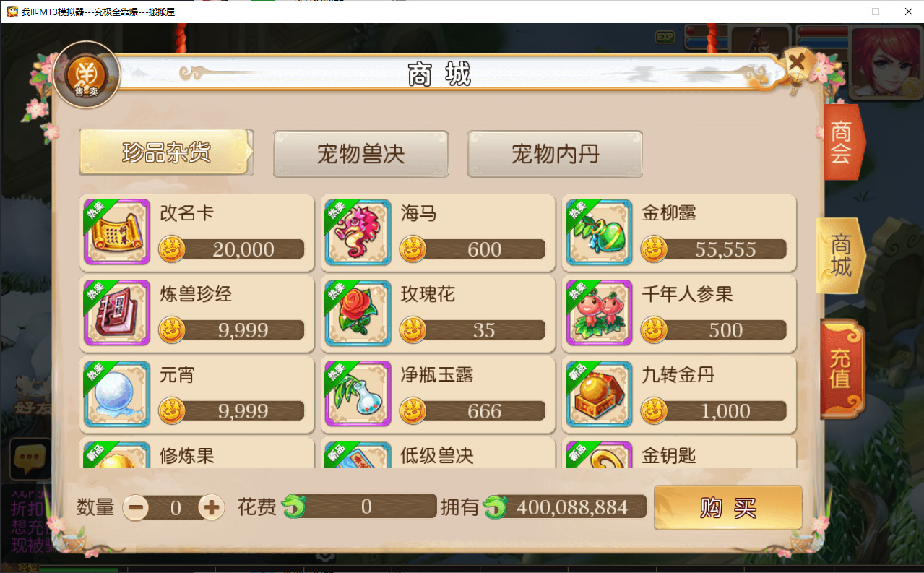Switch to the 宠物内丹 tab
The image size is (924, 573).
point(555,153)
